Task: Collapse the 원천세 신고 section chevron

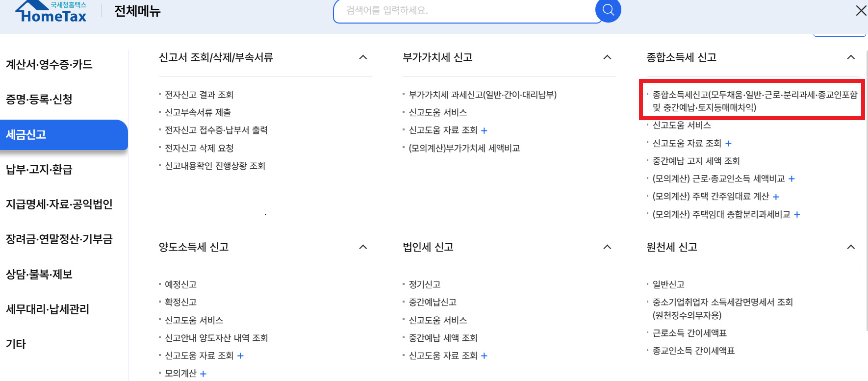Action: pos(851,247)
